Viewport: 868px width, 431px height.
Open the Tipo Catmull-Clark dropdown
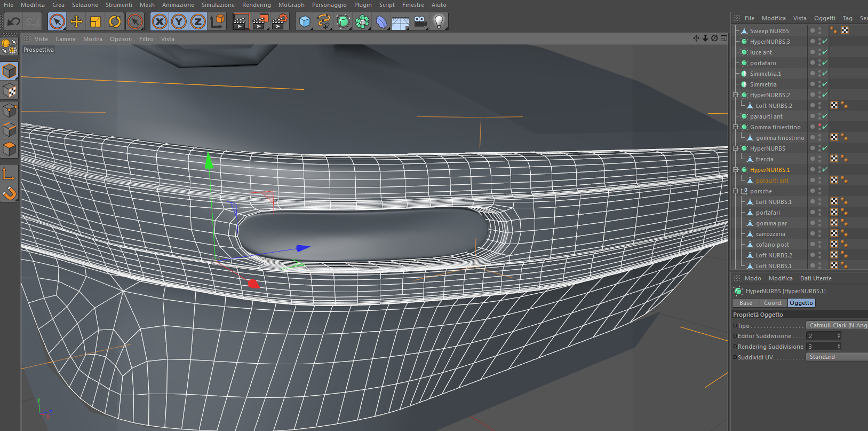tap(837, 325)
